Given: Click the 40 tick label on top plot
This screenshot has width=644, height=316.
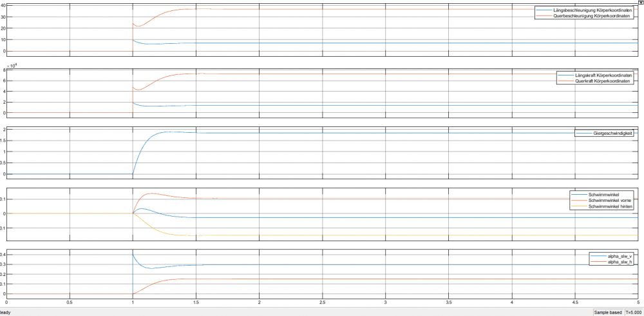Looking at the screenshot, I should [4, 6].
